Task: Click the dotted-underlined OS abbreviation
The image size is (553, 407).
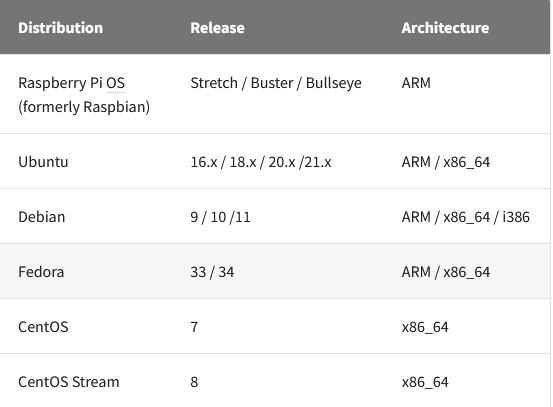Action: 115,83
